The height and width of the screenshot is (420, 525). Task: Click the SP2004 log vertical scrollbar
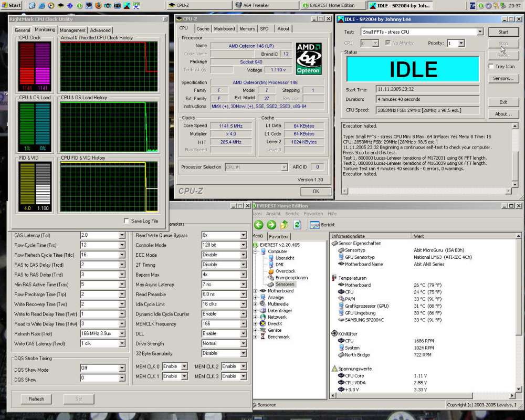point(515,155)
